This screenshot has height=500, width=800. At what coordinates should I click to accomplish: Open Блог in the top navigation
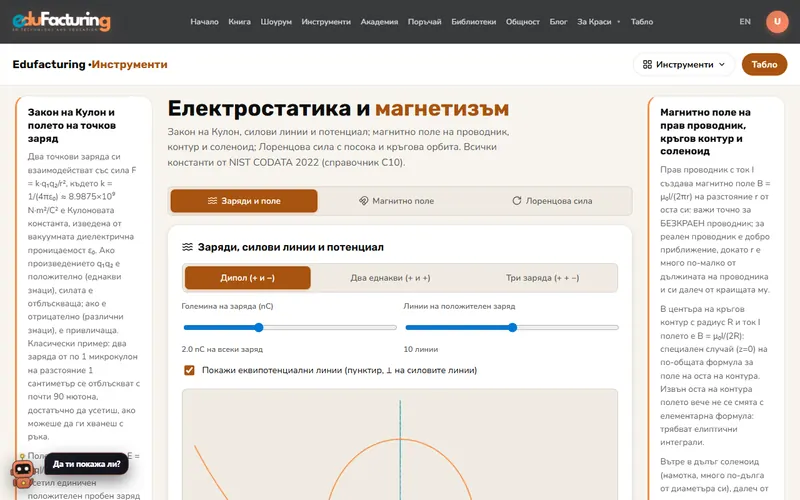(x=558, y=21)
